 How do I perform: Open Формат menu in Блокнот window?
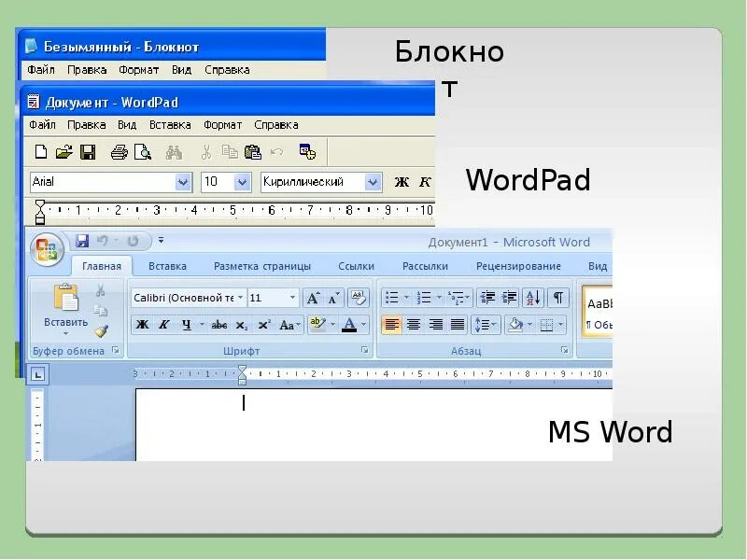coord(138,70)
